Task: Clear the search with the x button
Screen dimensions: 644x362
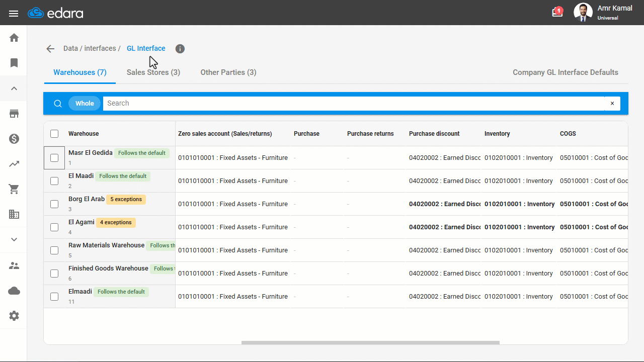Action: (x=612, y=104)
